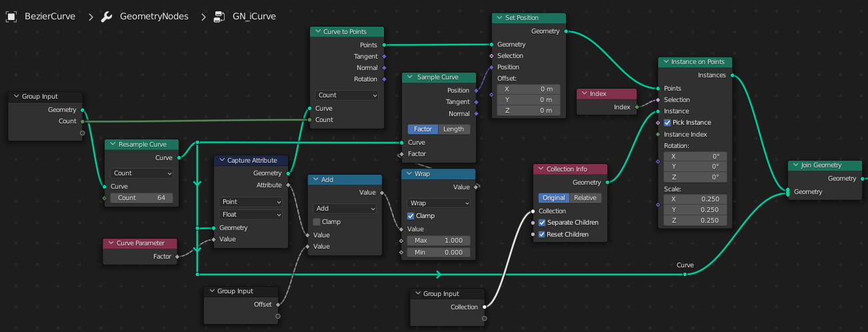The width and height of the screenshot is (868, 332).
Task: Toggle the Pick Instance checkbox
Action: click(x=667, y=123)
